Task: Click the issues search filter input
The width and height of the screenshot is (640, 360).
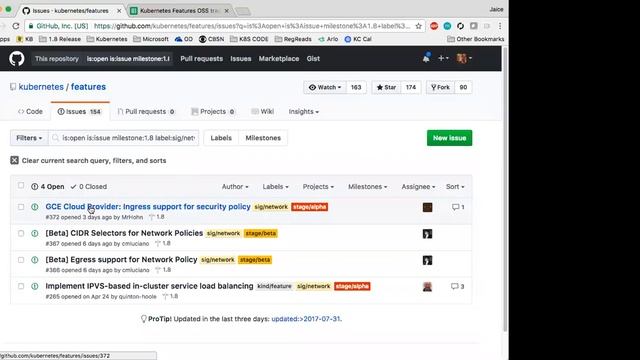Action: (x=124, y=138)
